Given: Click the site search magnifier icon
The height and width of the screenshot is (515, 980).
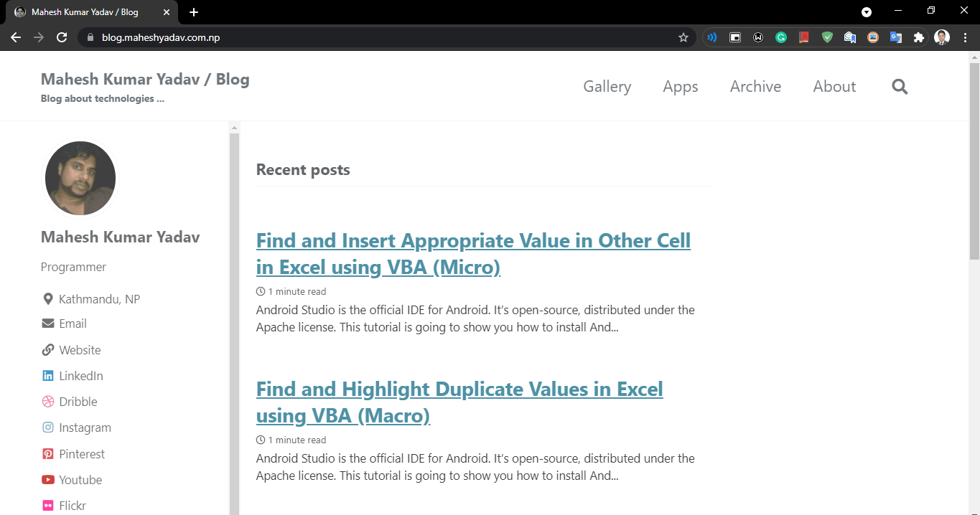Looking at the screenshot, I should pos(900,87).
